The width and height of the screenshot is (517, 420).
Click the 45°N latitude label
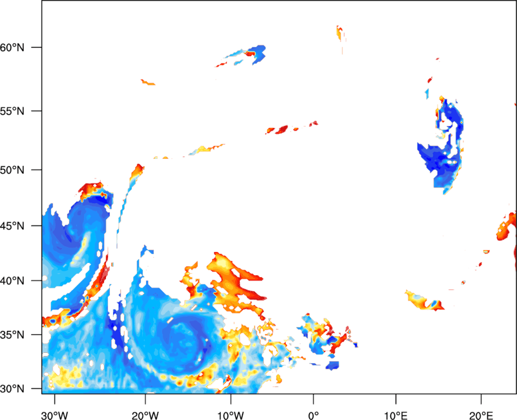click(x=12, y=226)
